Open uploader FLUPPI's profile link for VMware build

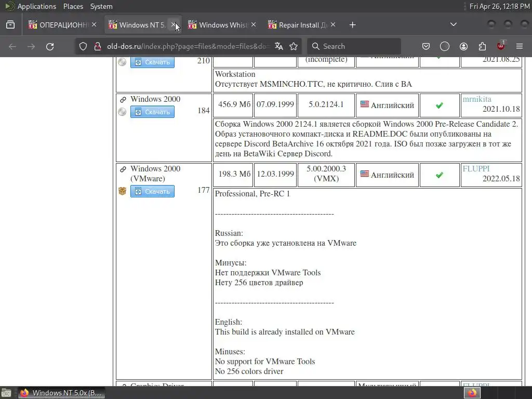(476, 169)
